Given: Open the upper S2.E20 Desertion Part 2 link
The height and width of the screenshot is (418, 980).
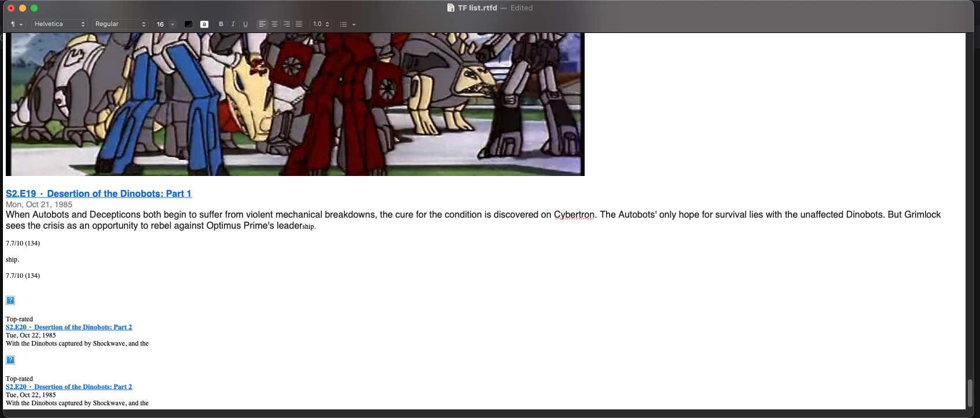Looking at the screenshot, I should (x=69, y=327).
